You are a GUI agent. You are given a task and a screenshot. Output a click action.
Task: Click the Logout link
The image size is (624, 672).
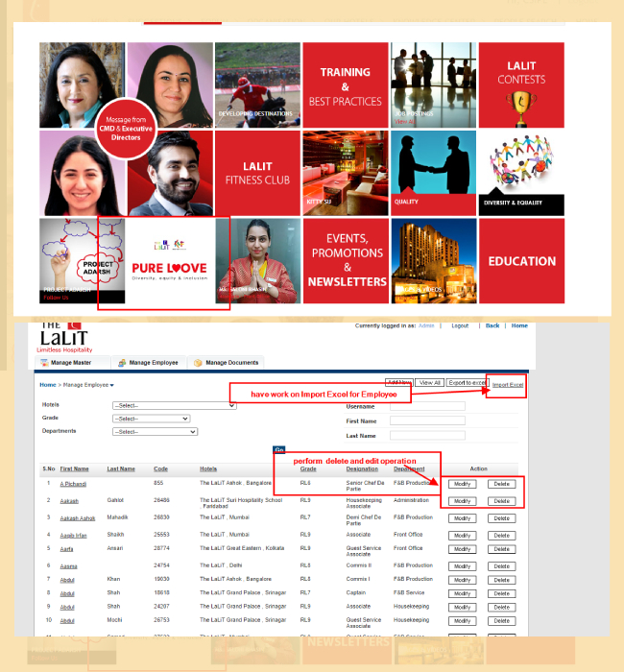tap(460, 325)
